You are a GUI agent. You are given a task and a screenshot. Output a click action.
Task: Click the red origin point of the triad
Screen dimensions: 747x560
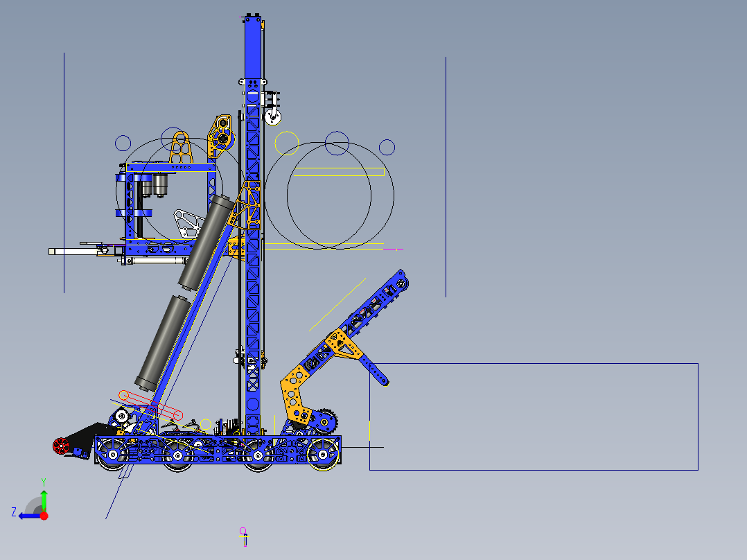point(44,516)
